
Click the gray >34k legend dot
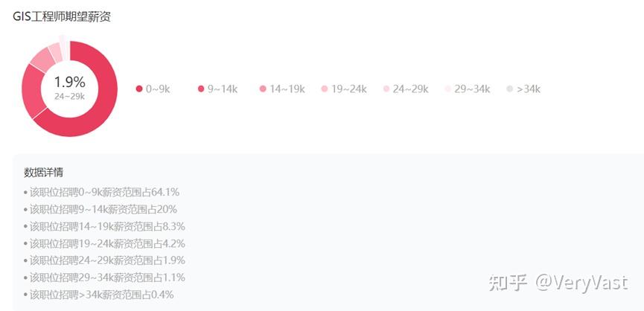[510, 89]
